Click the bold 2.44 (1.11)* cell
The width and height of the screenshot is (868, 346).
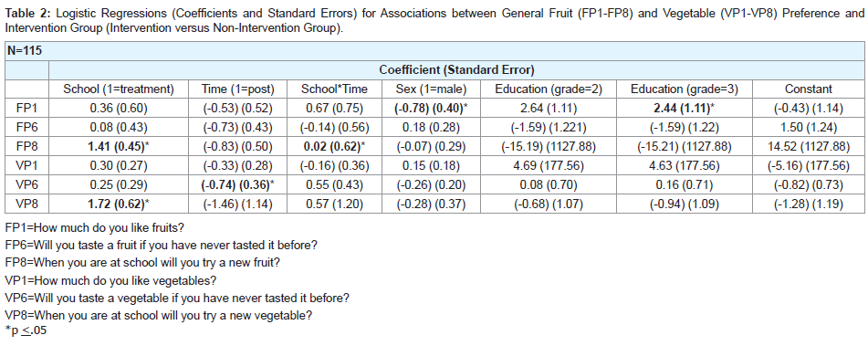point(685,109)
